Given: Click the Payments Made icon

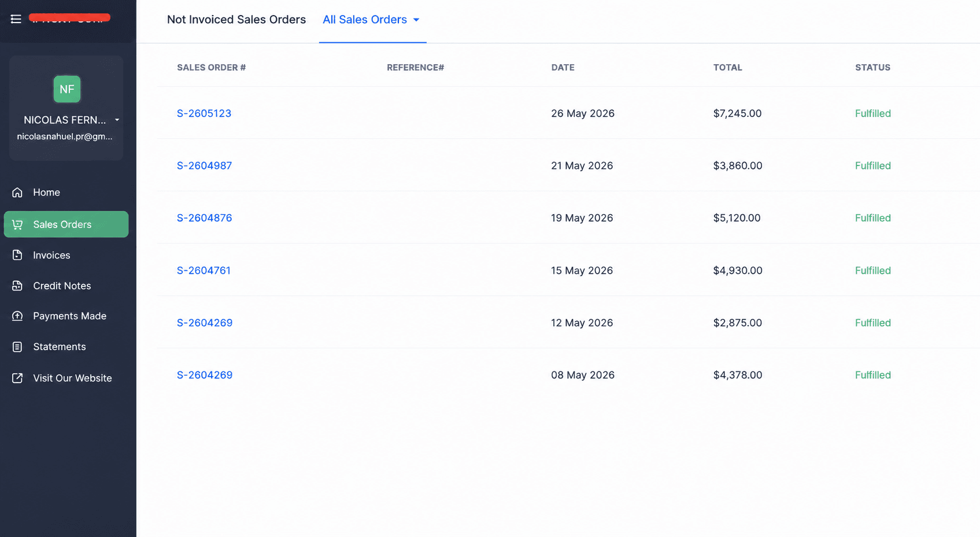Looking at the screenshot, I should [17, 316].
